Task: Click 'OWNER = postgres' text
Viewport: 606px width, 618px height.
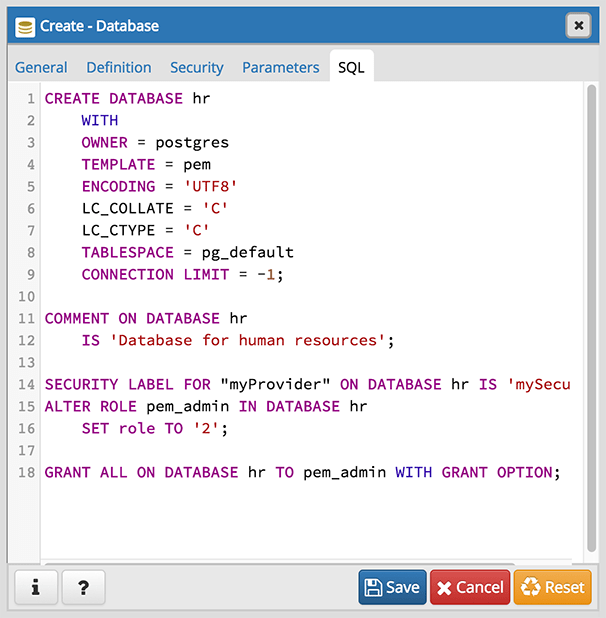Action: (155, 143)
